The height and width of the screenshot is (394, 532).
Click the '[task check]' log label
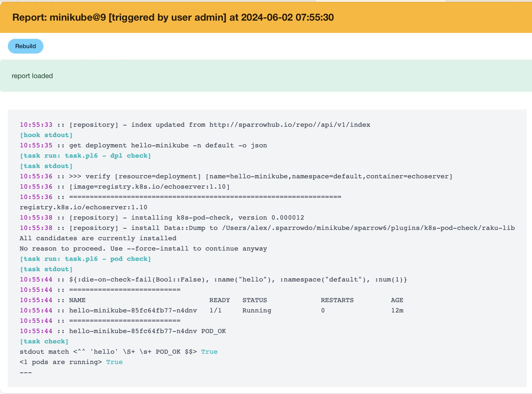point(44,341)
